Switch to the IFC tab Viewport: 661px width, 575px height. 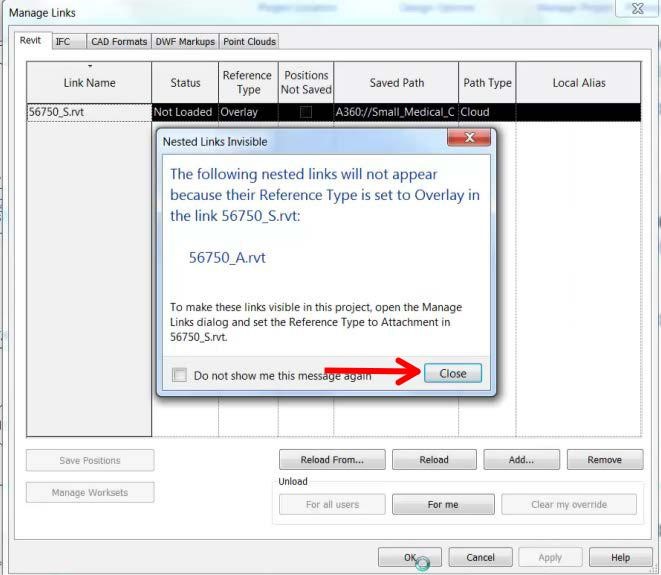(63, 41)
